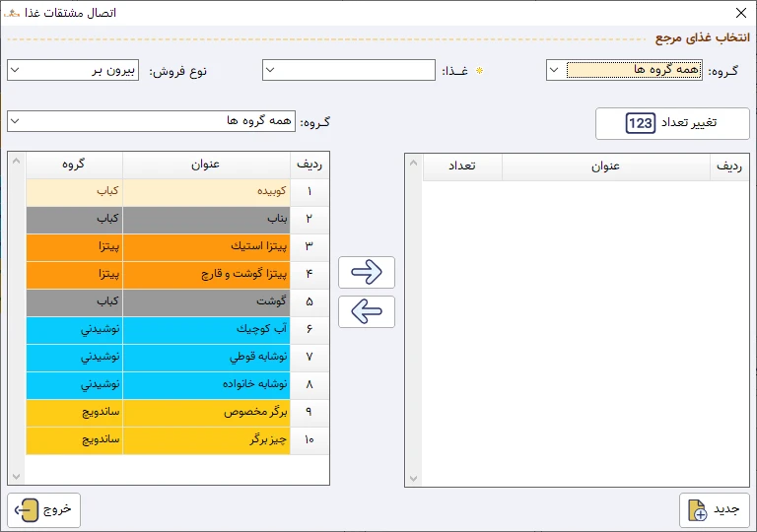Image resolution: width=757 pixels, height=532 pixels.
Task: Select the پیتزا استیک row
Action: 177,247
